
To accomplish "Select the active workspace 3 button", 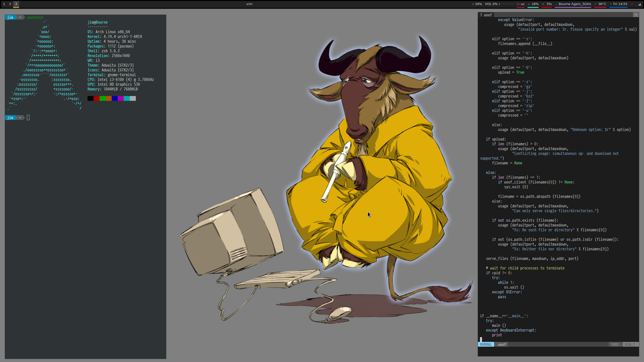I will pos(16,4).
